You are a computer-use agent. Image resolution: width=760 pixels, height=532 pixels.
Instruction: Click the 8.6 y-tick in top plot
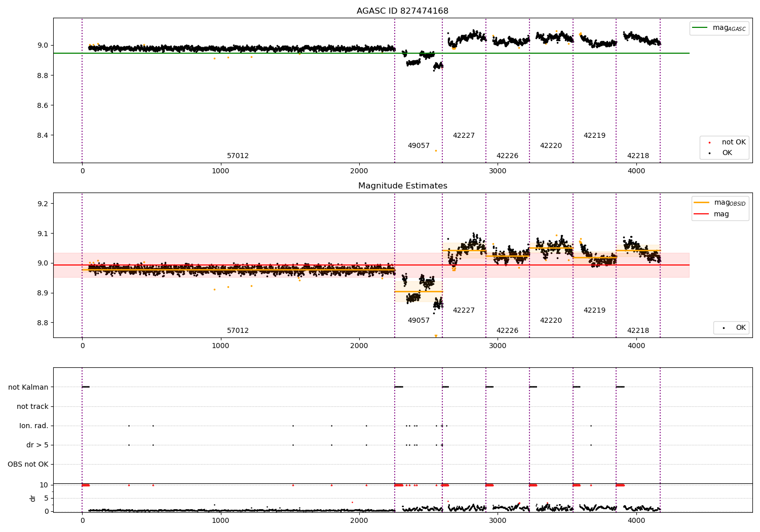point(42,105)
